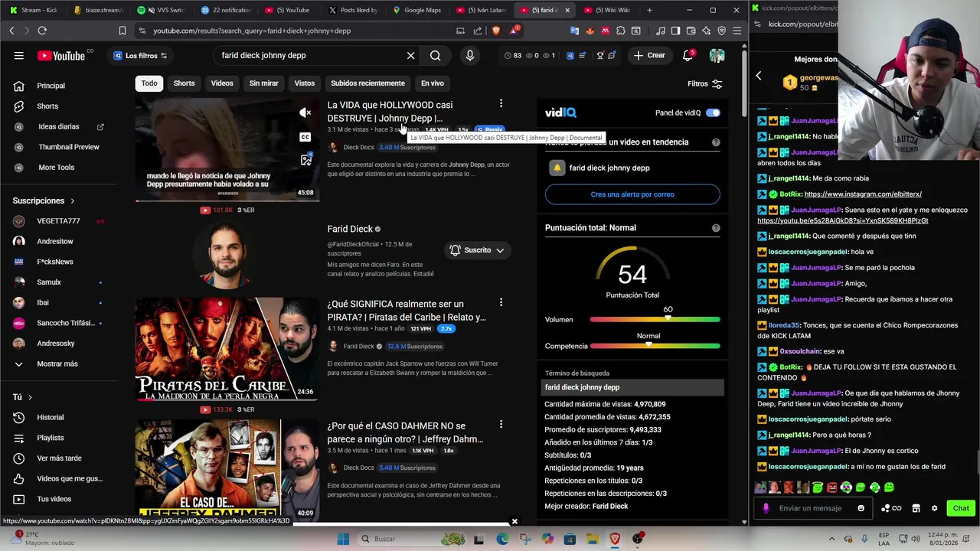Show hidden system tray icons

point(831,539)
